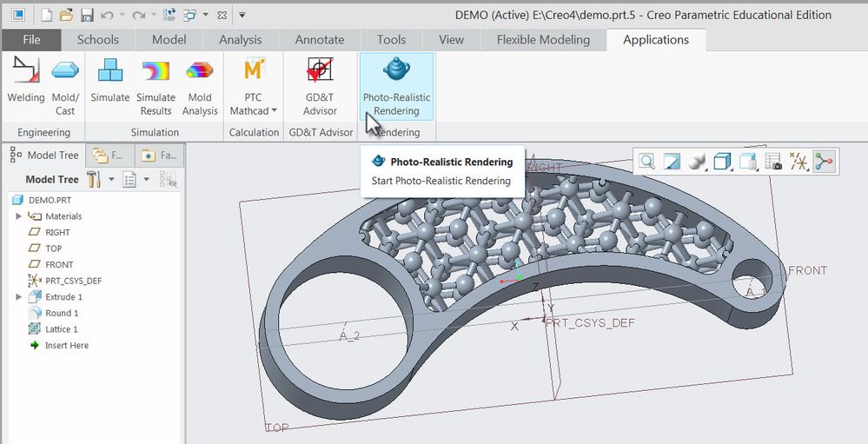The width and height of the screenshot is (868, 444).
Task: Select Lattice 1 in the Model Tree
Action: coord(61,329)
